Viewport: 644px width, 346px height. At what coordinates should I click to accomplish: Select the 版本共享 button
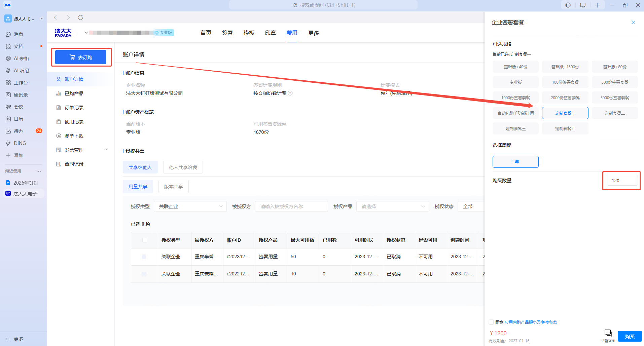click(174, 187)
